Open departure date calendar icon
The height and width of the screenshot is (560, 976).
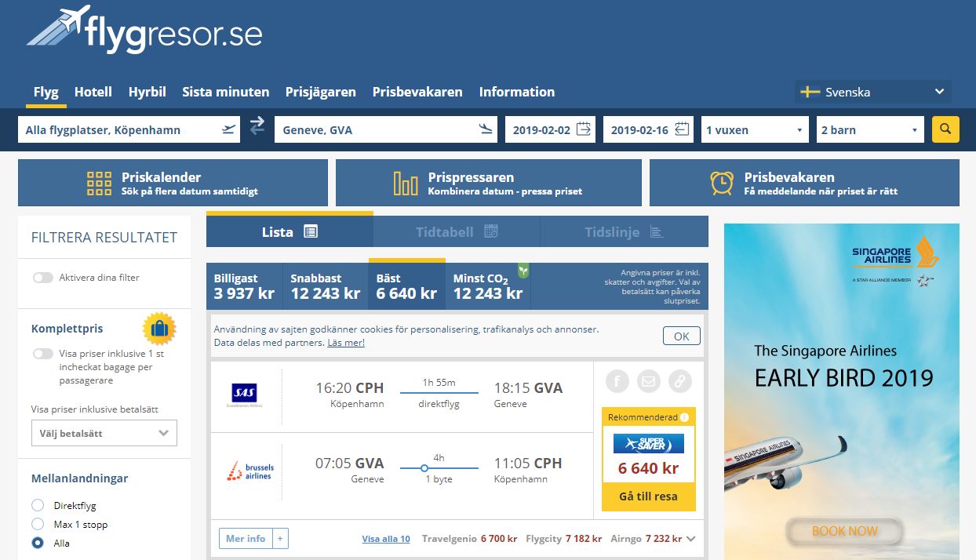(584, 129)
